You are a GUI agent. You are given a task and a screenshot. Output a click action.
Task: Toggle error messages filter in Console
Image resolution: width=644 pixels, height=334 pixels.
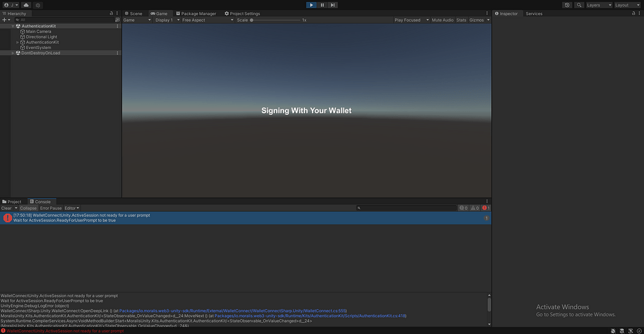[x=486, y=208]
